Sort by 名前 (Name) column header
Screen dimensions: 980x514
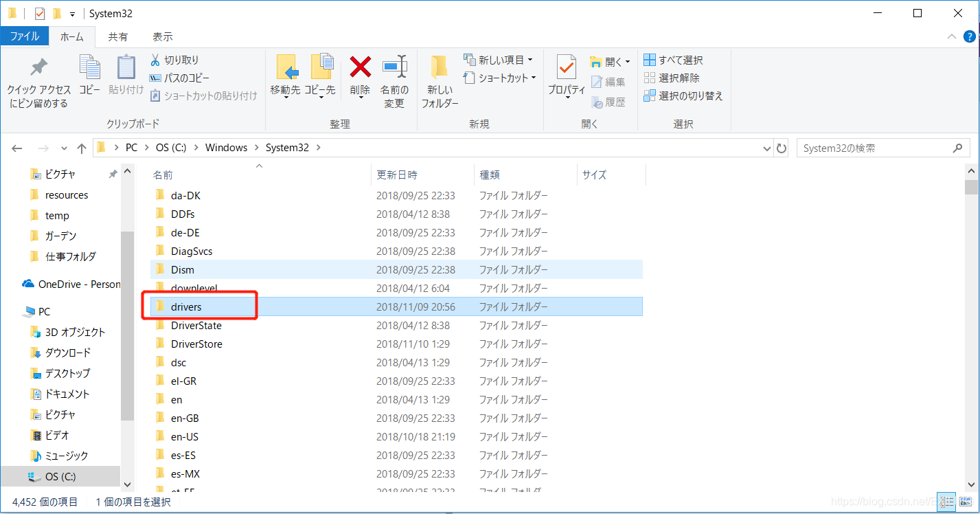coord(260,175)
